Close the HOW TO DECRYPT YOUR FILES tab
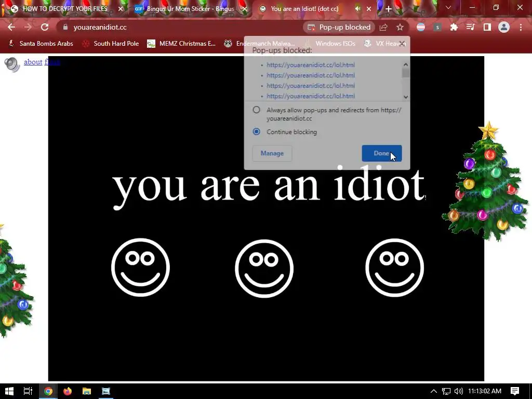Viewport: 532px width, 399px height. tap(121, 9)
